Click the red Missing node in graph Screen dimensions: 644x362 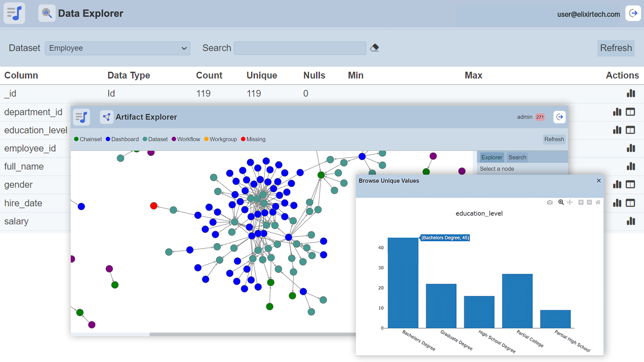(154, 206)
